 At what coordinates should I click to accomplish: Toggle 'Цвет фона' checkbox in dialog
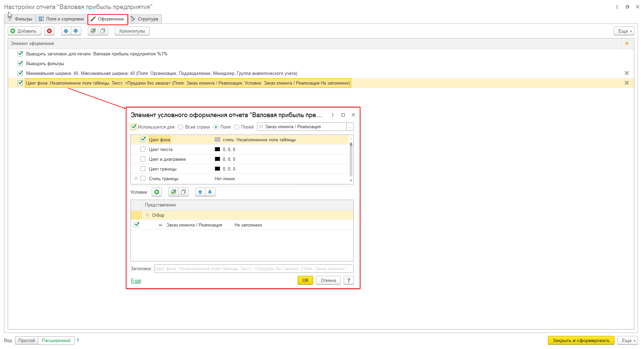143,139
